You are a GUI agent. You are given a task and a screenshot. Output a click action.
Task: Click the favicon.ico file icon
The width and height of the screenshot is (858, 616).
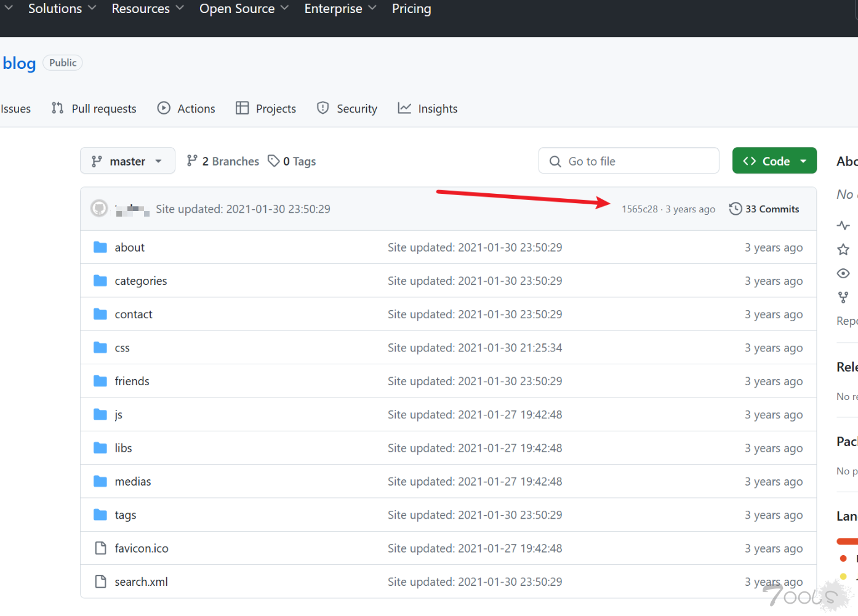[x=100, y=548]
